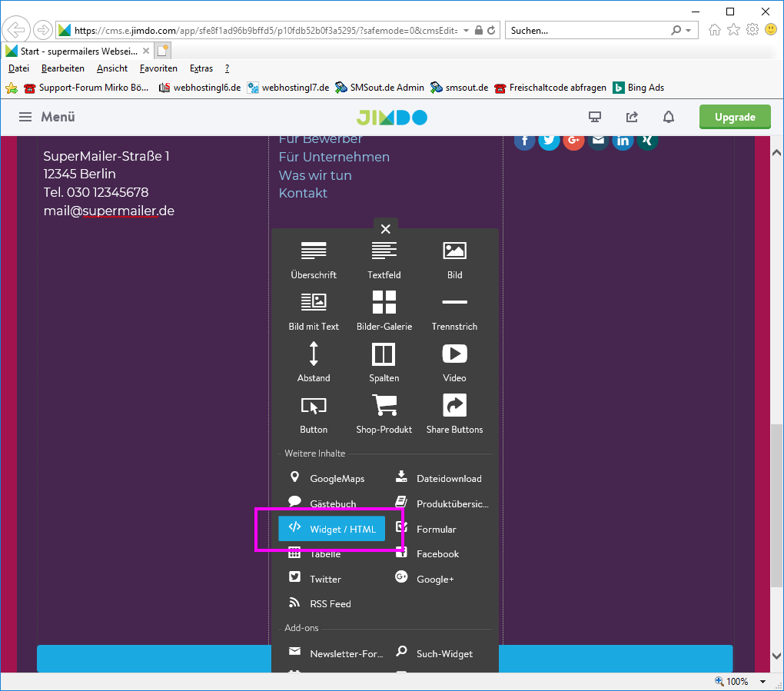Add a Bilder-Galerie element
This screenshot has height=691, width=784.
coord(384,311)
